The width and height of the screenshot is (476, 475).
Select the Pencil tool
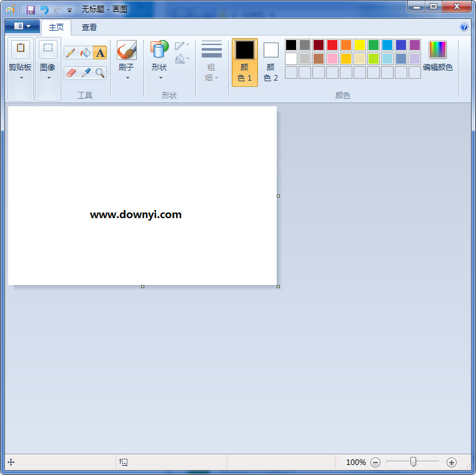(x=71, y=53)
